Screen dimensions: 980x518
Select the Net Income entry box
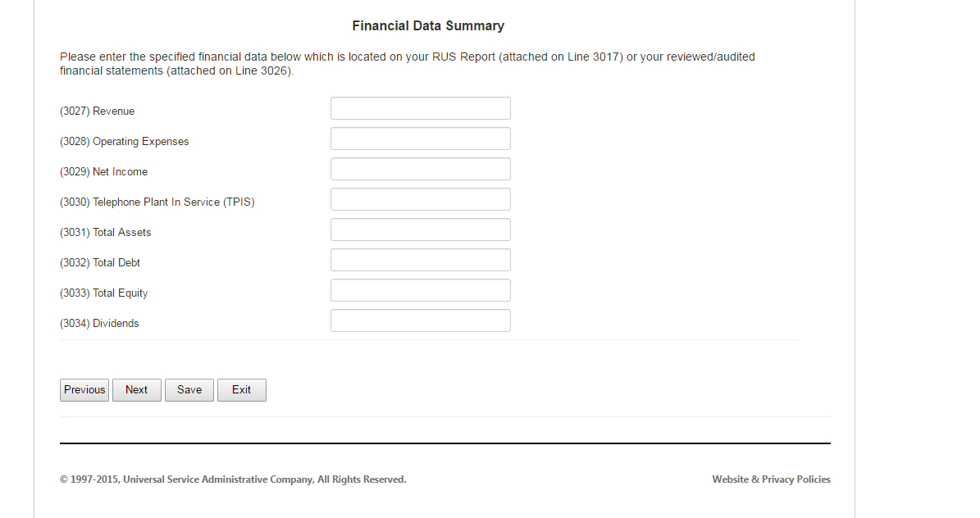coord(420,169)
